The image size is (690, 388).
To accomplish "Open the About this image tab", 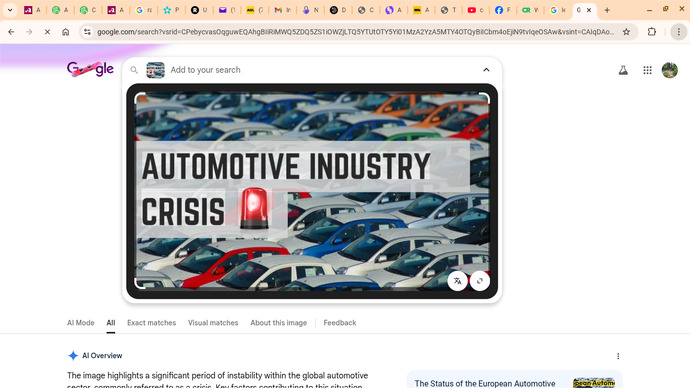I will click(x=279, y=323).
